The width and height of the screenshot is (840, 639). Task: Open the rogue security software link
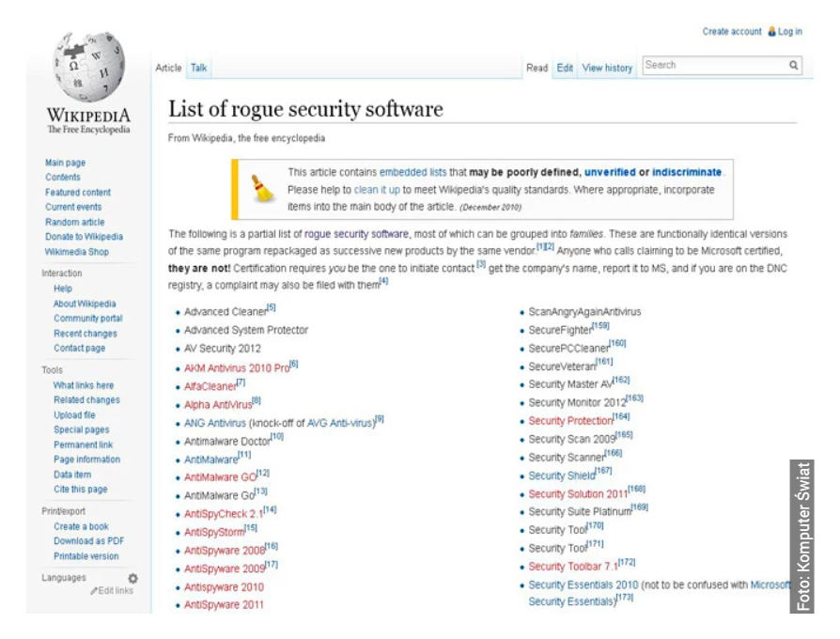pos(356,234)
